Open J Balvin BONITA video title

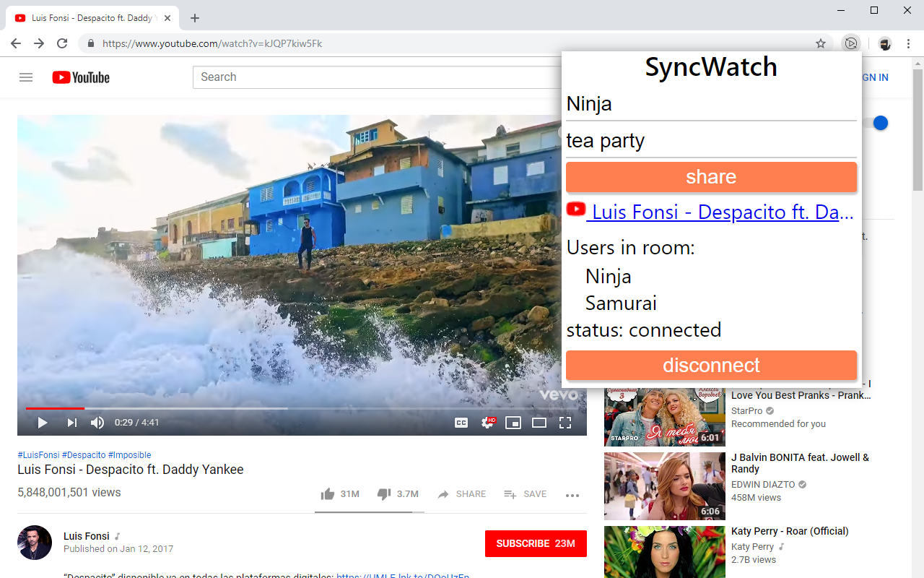[800, 463]
